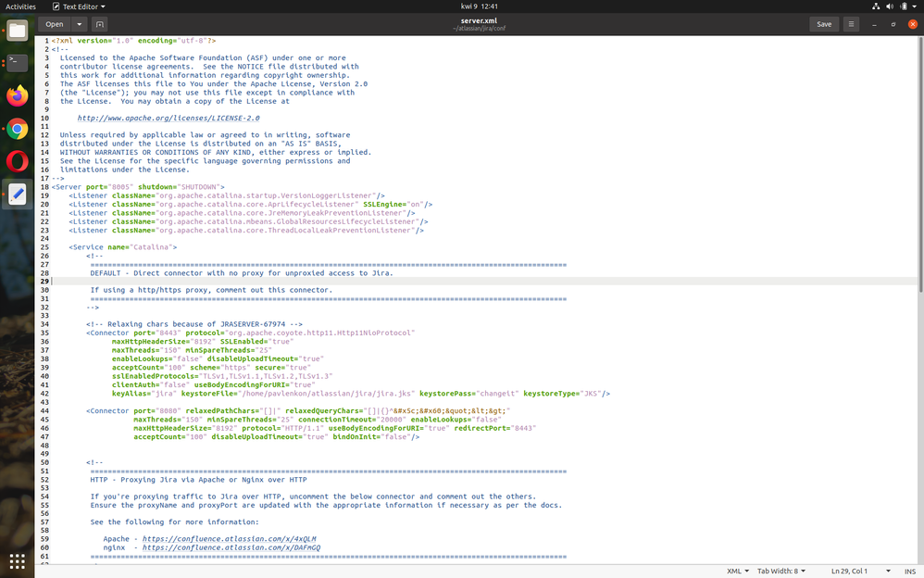Open the gedit hamburger menu
Viewport: 924px width, 578px height.
(x=851, y=24)
